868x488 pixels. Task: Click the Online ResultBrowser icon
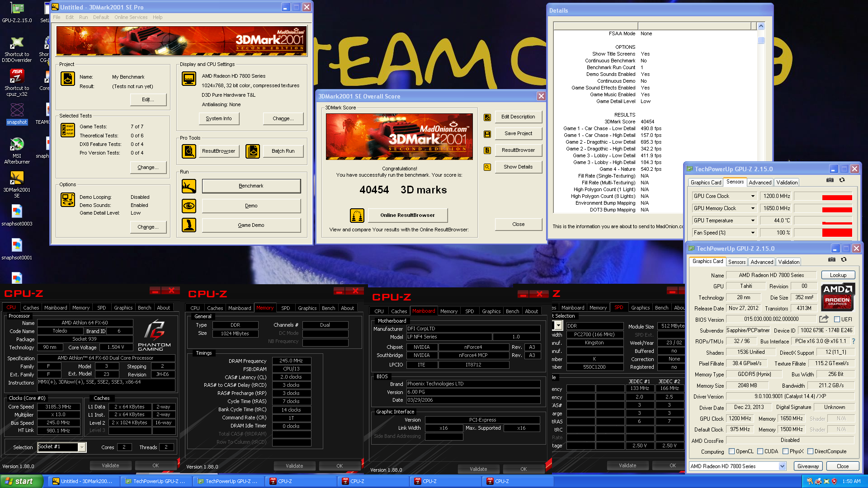(357, 215)
